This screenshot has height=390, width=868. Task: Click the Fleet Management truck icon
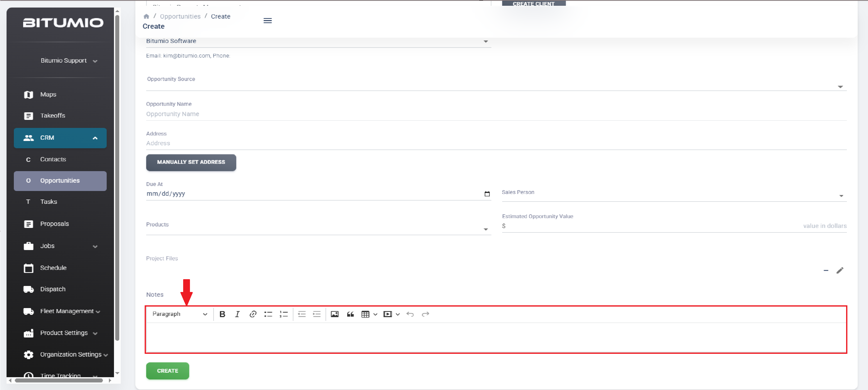29,312
